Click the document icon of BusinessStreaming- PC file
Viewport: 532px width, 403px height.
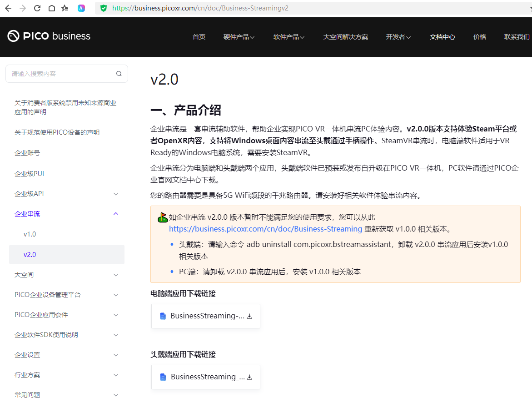click(x=163, y=316)
